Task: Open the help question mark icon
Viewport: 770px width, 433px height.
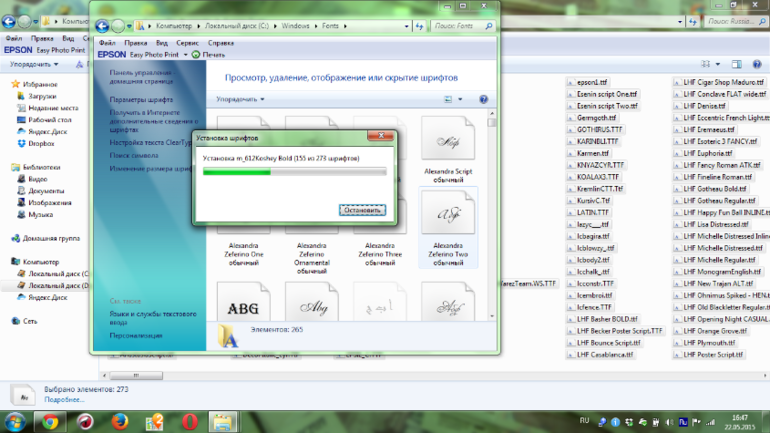Action: 484,99
